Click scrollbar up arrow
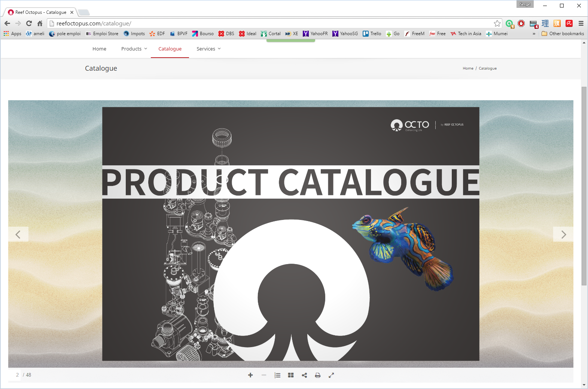 click(x=584, y=43)
